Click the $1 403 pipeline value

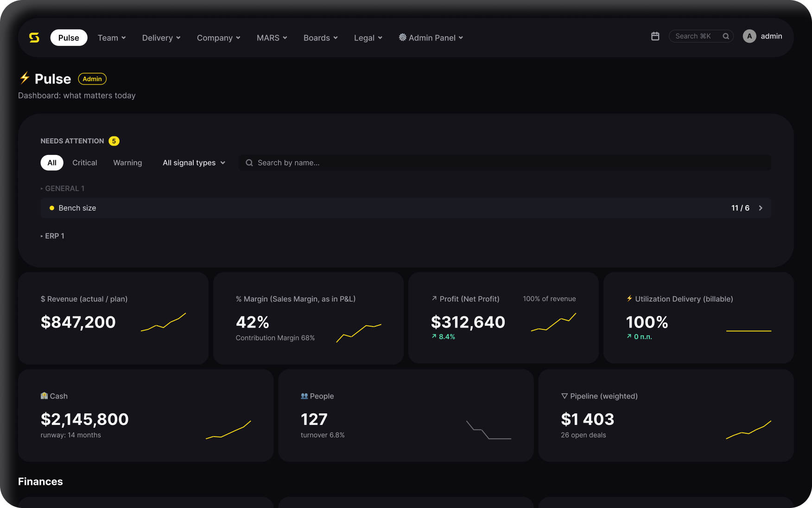point(588,419)
